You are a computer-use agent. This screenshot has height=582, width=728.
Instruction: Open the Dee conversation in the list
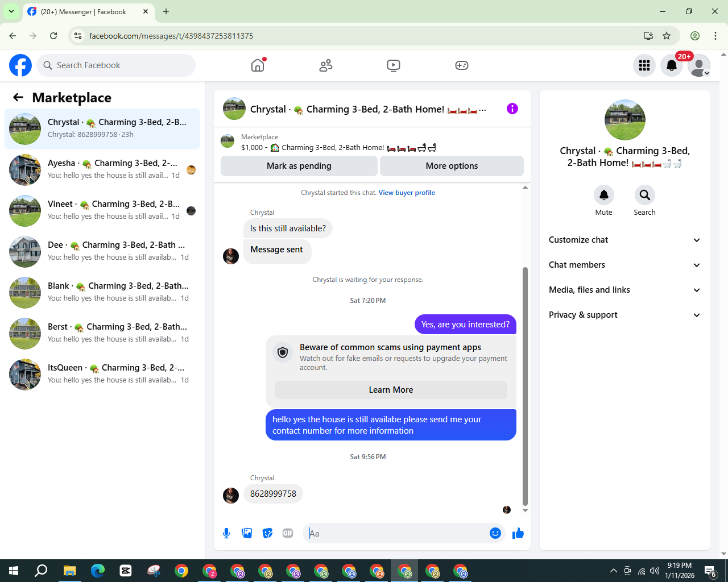tap(102, 252)
